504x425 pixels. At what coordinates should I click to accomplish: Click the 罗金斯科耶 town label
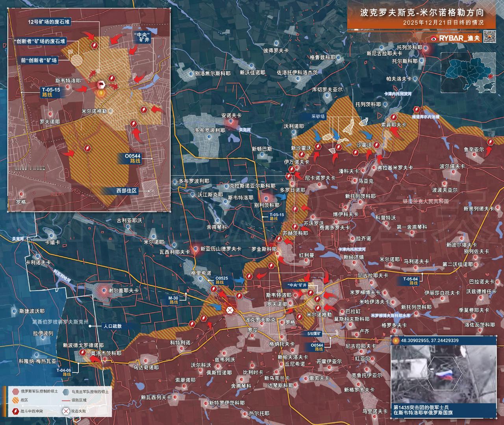264,249
